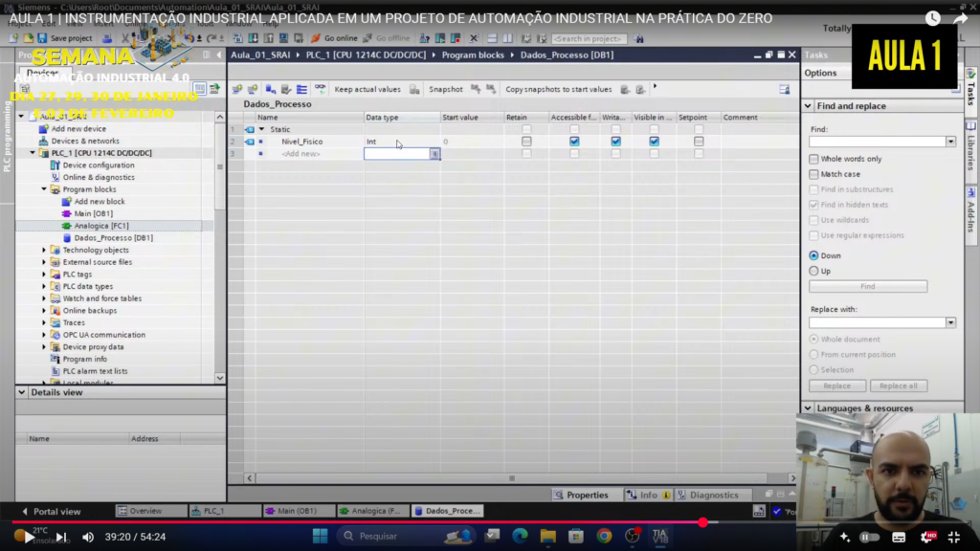This screenshot has width=980, height=551.
Task: Click the video progress bar scrubber
Action: click(x=703, y=522)
